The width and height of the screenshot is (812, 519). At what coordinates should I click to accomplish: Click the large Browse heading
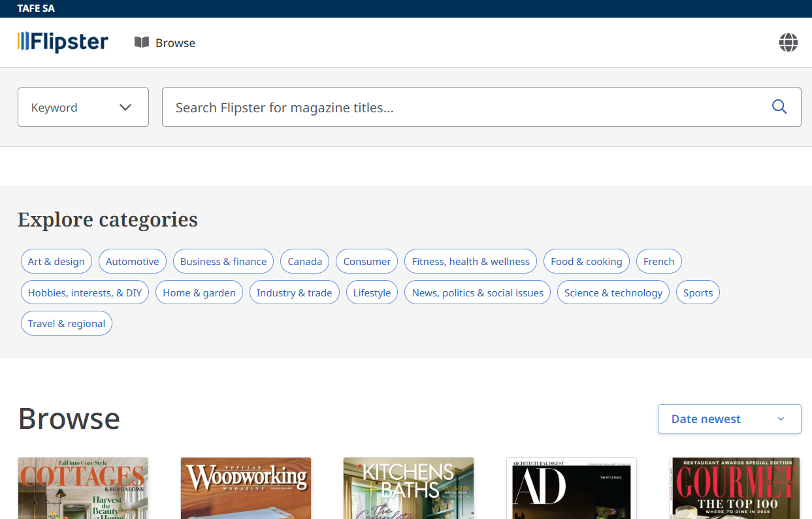(69, 418)
